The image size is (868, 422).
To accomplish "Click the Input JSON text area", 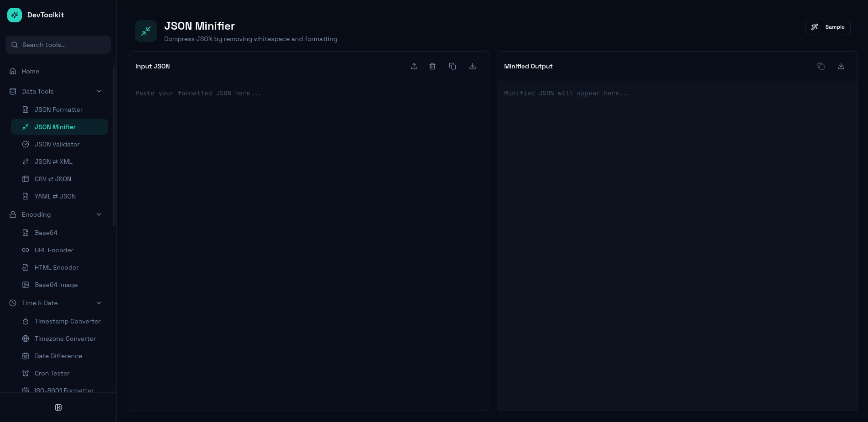I will tap(308, 205).
